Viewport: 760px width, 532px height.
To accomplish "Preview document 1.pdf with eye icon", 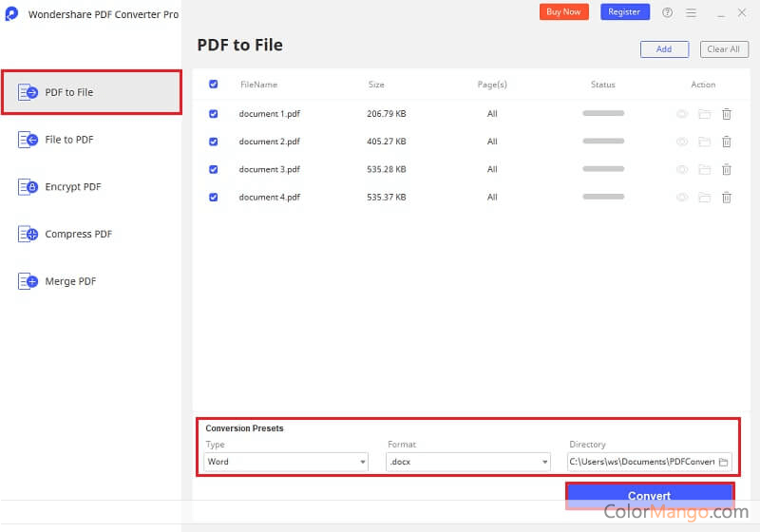I will click(x=681, y=114).
